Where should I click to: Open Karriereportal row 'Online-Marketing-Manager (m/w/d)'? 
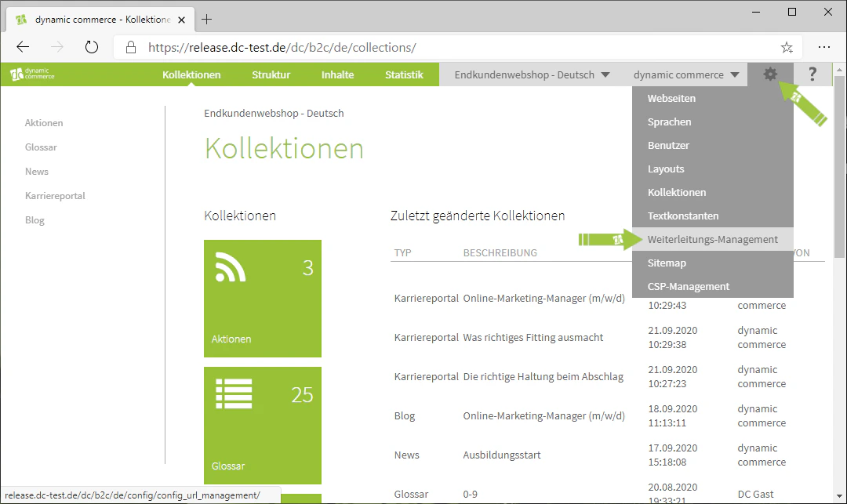(x=544, y=299)
